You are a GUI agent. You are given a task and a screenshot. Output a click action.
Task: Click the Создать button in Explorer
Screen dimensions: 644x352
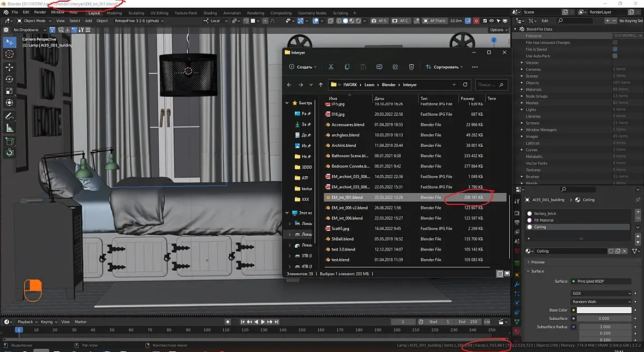303,67
